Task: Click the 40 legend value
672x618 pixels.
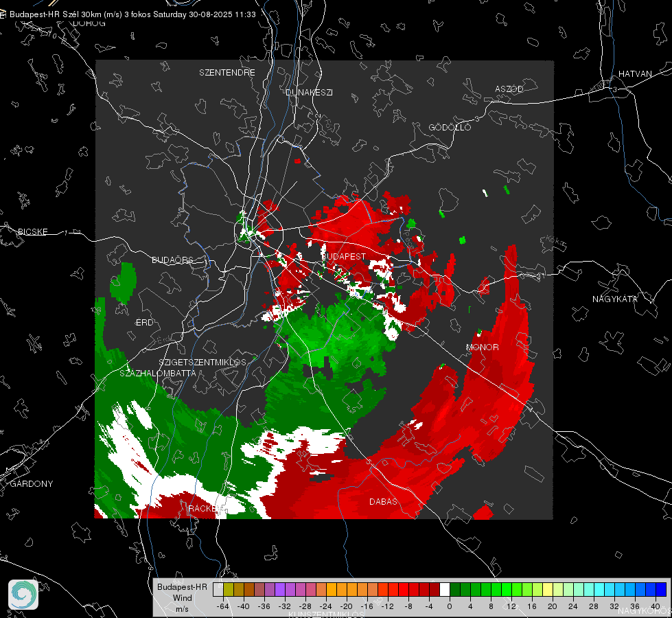Action: coord(656,606)
